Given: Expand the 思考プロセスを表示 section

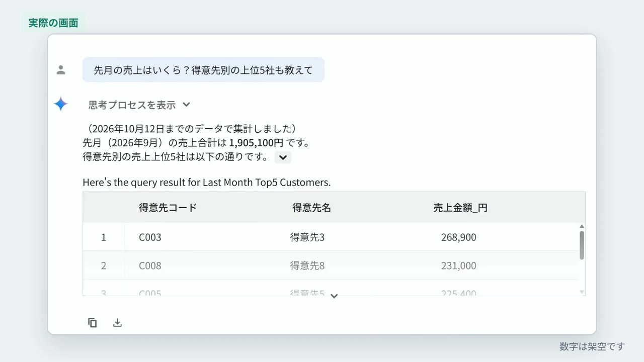Looking at the screenshot, I should tap(139, 105).
